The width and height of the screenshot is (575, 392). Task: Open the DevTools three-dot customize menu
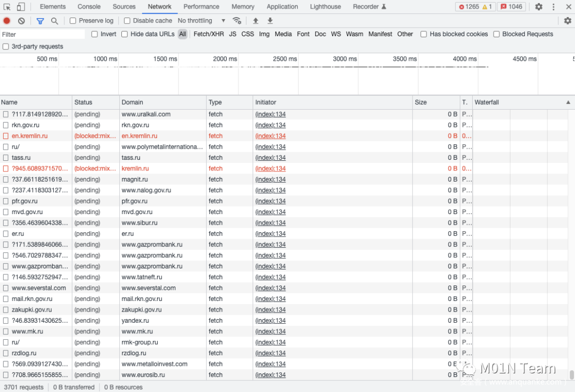point(553,7)
